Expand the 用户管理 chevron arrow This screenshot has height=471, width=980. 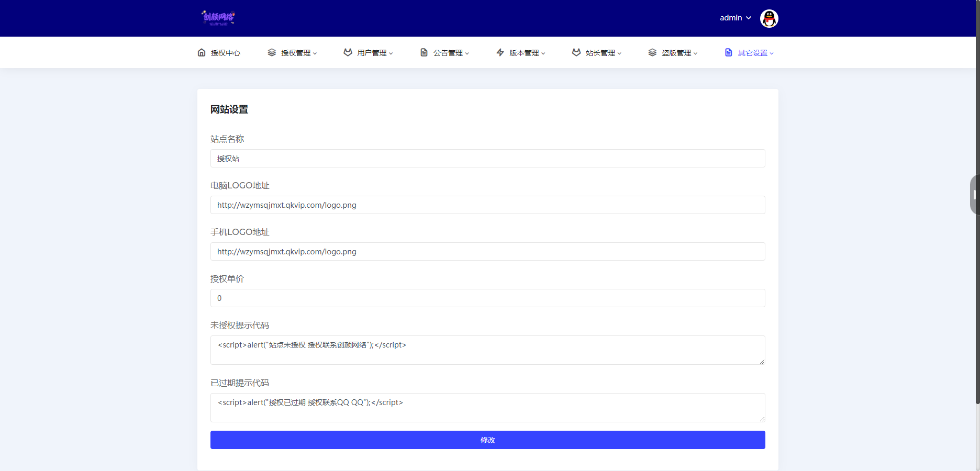(391, 53)
